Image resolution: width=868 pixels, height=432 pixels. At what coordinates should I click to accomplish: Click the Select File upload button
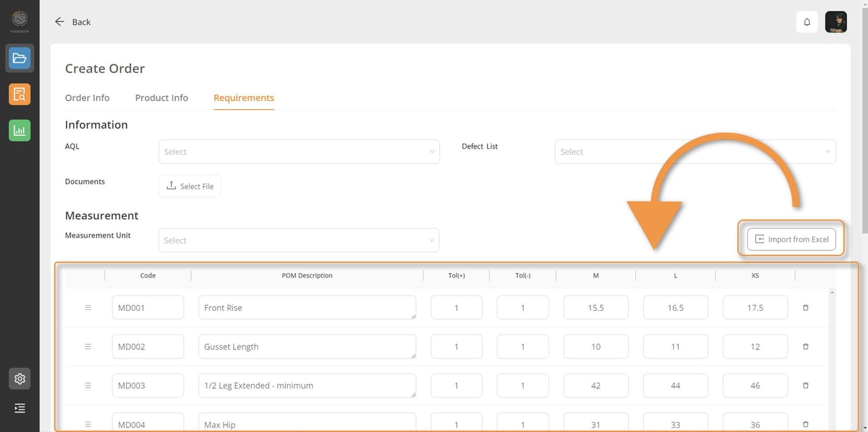point(190,186)
